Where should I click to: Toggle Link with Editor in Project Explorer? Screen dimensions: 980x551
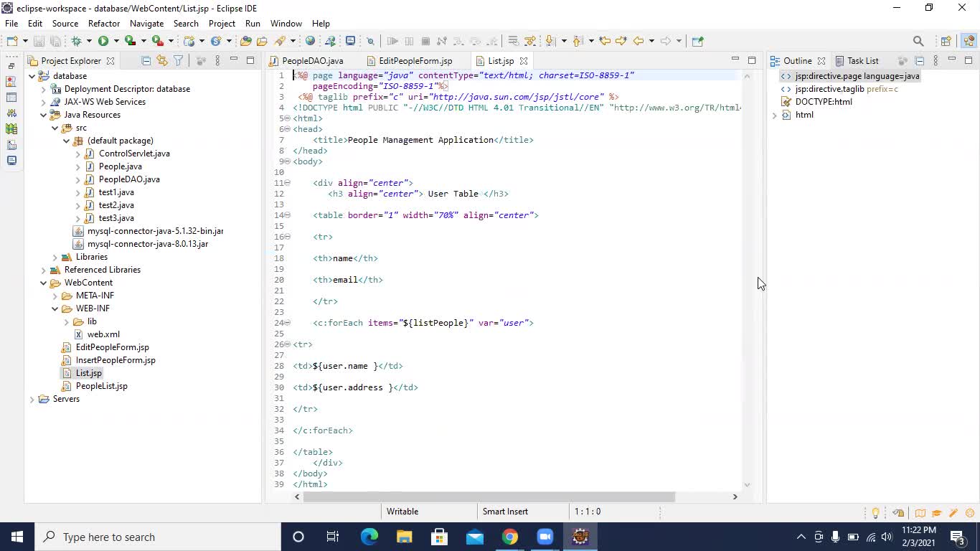pyautogui.click(x=162, y=61)
